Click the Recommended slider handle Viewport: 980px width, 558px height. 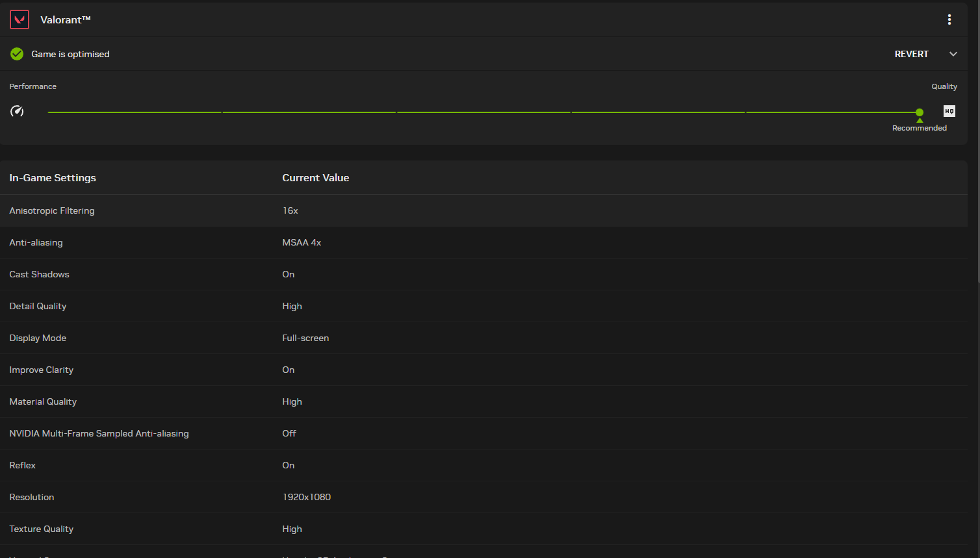(920, 112)
